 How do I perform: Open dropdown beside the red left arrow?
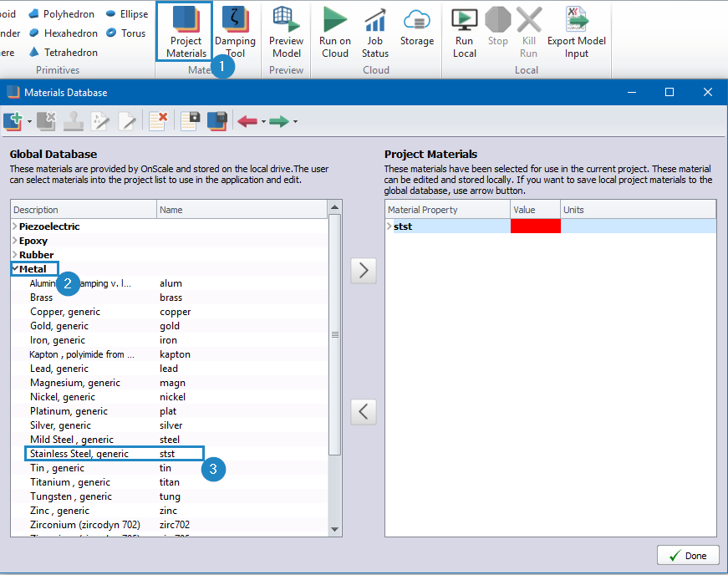pyautogui.click(x=263, y=121)
